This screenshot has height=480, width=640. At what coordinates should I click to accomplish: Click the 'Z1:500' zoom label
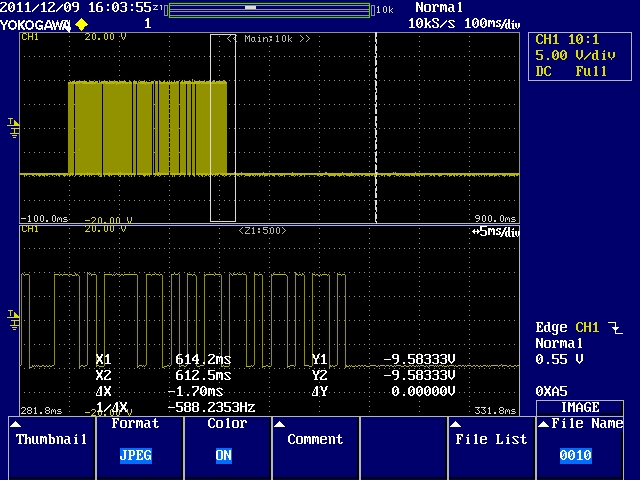click(262, 231)
